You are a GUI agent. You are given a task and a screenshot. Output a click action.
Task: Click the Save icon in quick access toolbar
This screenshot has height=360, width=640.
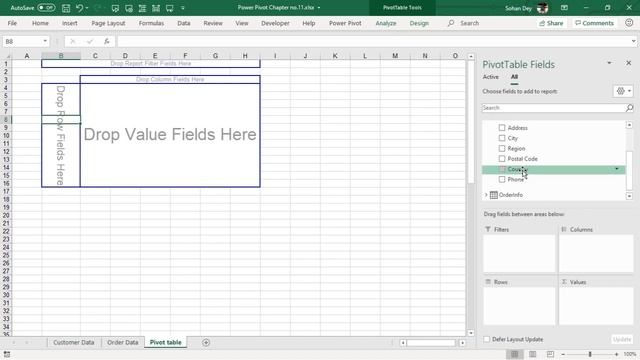click(66, 8)
